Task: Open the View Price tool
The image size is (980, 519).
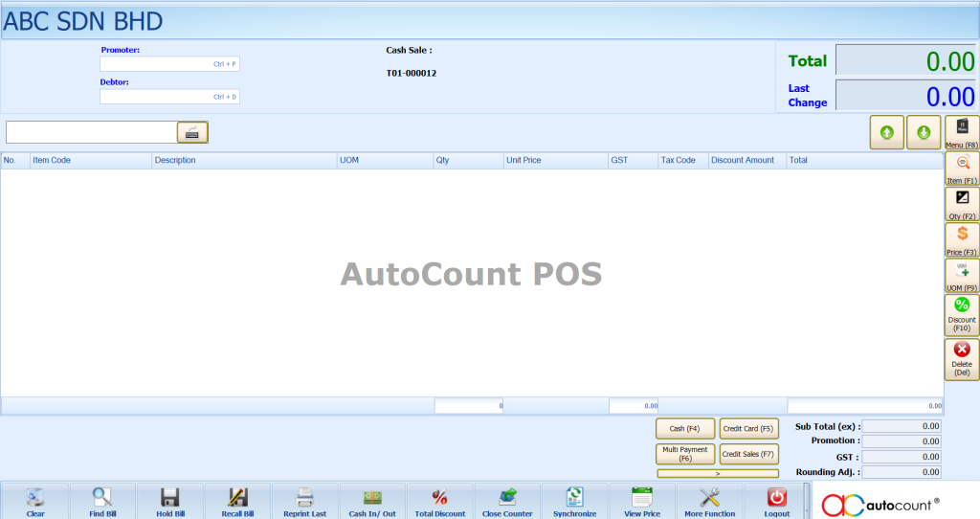Action: [x=642, y=500]
